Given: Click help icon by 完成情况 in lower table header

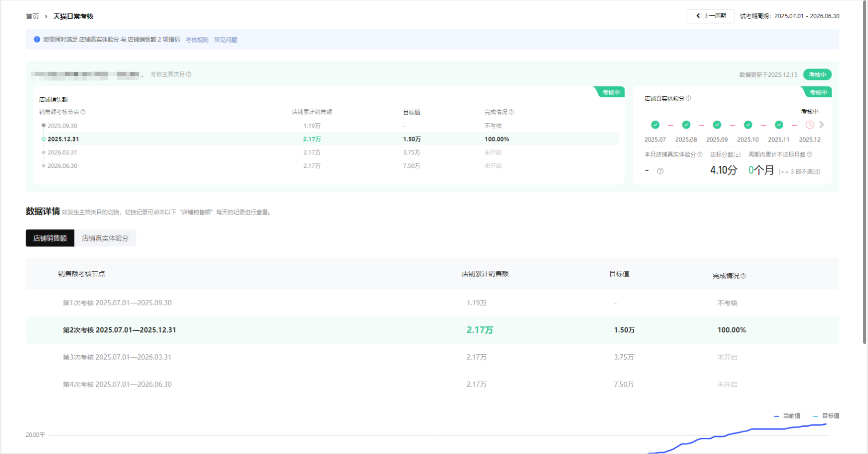Looking at the screenshot, I should (x=743, y=276).
